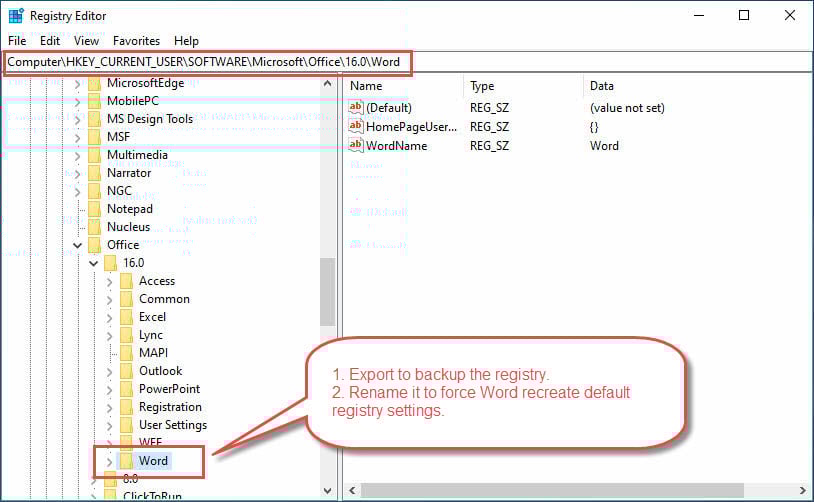The width and height of the screenshot is (814, 502).
Task: Select the Word key in tree
Action: point(153,461)
